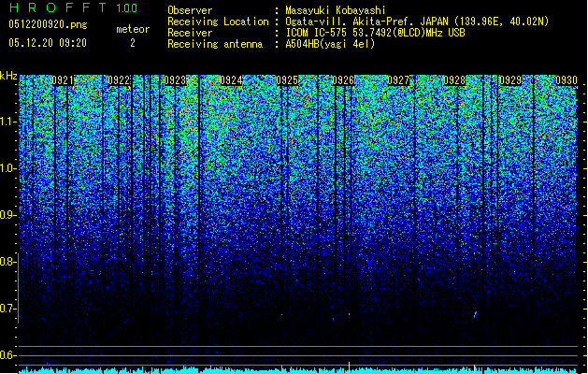Click the 0928 time marker

pos(454,80)
